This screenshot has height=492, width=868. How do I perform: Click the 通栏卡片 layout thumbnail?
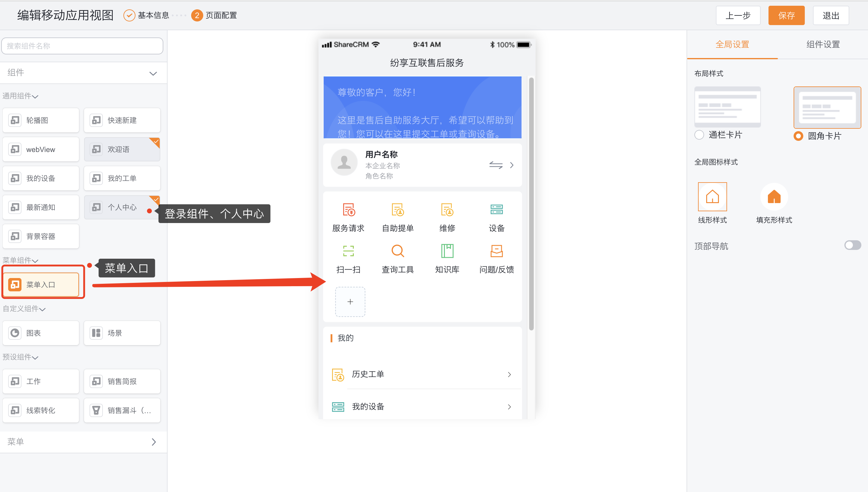point(727,107)
